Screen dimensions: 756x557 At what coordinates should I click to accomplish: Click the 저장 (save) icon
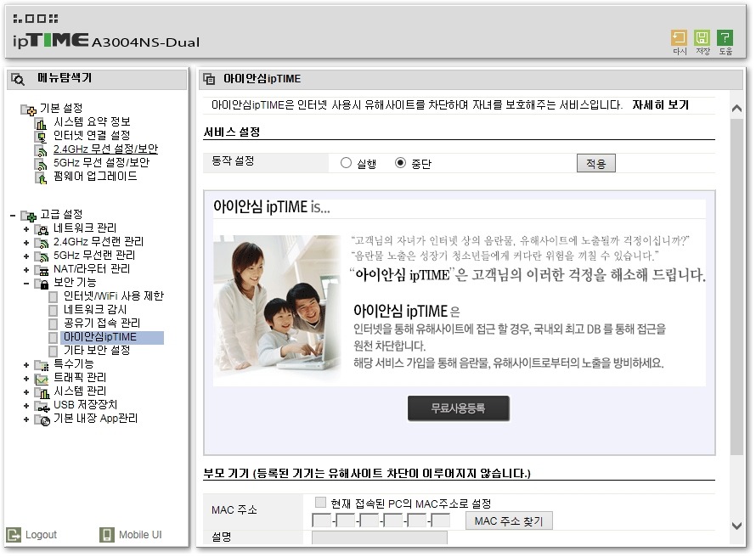[702, 38]
